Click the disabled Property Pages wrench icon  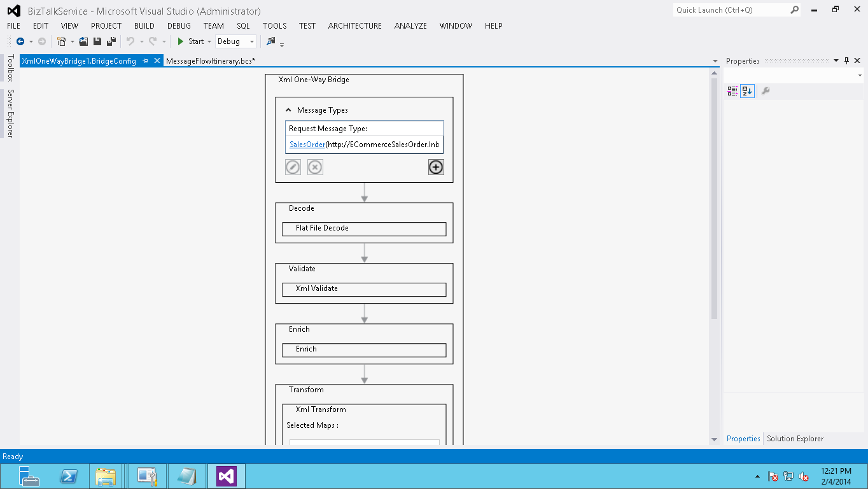(766, 91)
